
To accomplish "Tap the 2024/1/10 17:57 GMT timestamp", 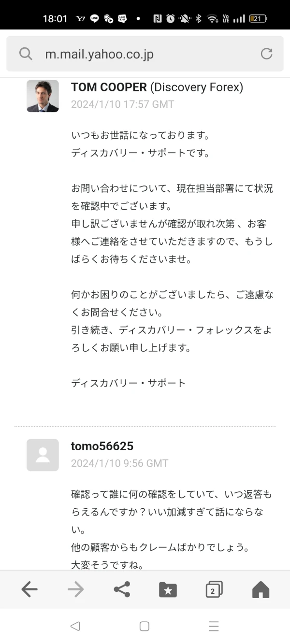I will [122, 104].
